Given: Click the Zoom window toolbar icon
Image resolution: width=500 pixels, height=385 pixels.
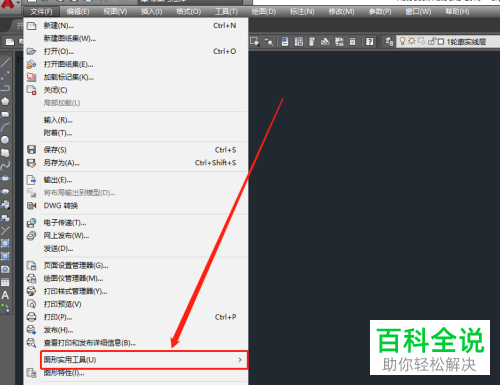Looking at the screenshot, I should 255,42.
